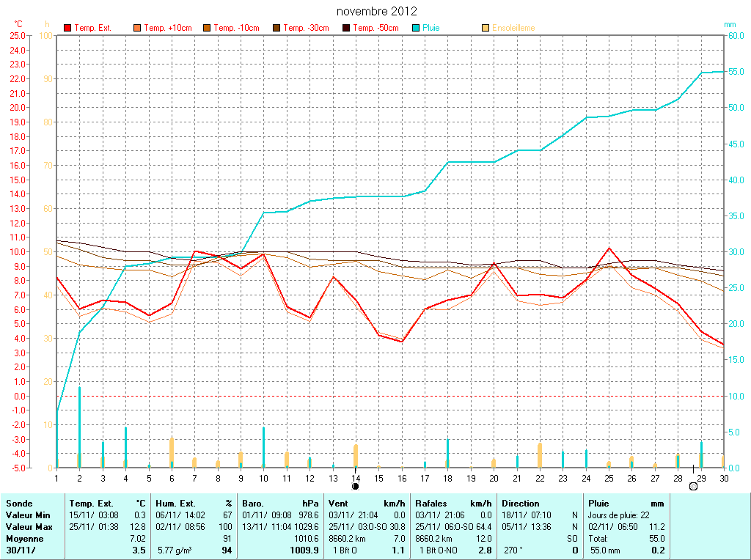Click the full moon icon near day 29
This screenshot has height=560, width=751.
click(693, 486)
